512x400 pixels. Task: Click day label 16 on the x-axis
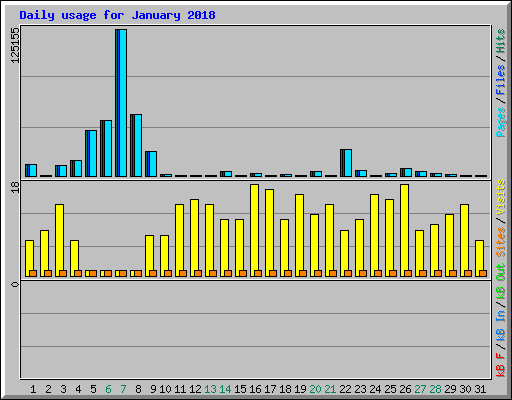pos(255,389)
